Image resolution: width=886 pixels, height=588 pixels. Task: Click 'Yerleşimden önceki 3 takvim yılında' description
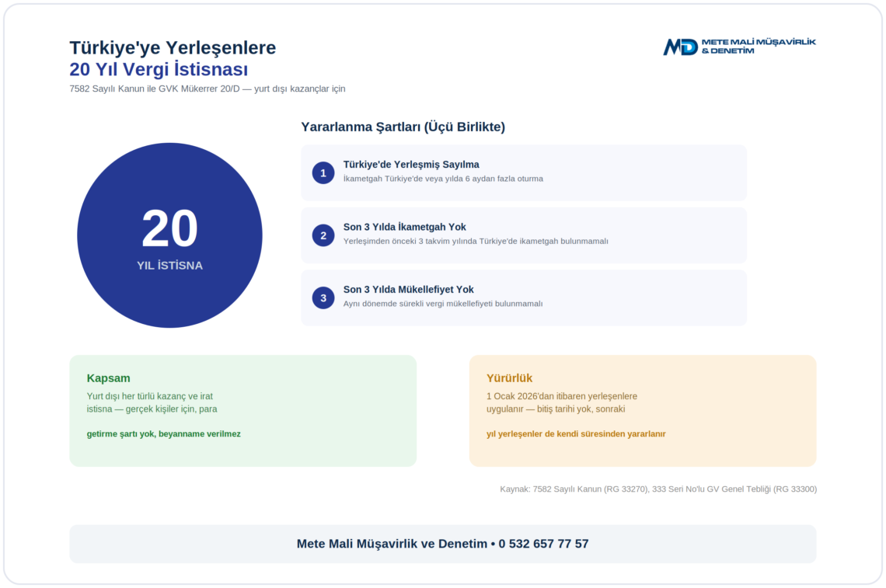[476, 242]
